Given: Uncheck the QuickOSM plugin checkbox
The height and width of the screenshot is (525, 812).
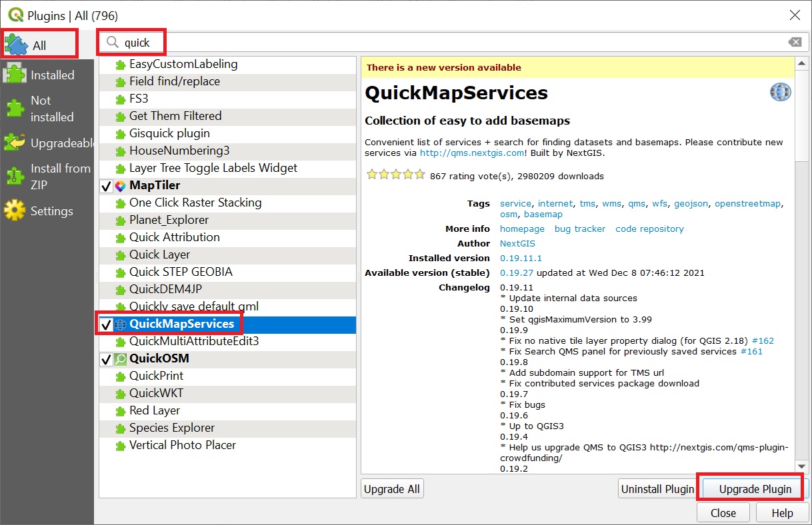Looking at the screenshot, I should pyautogui.click(x=106, y=359).
